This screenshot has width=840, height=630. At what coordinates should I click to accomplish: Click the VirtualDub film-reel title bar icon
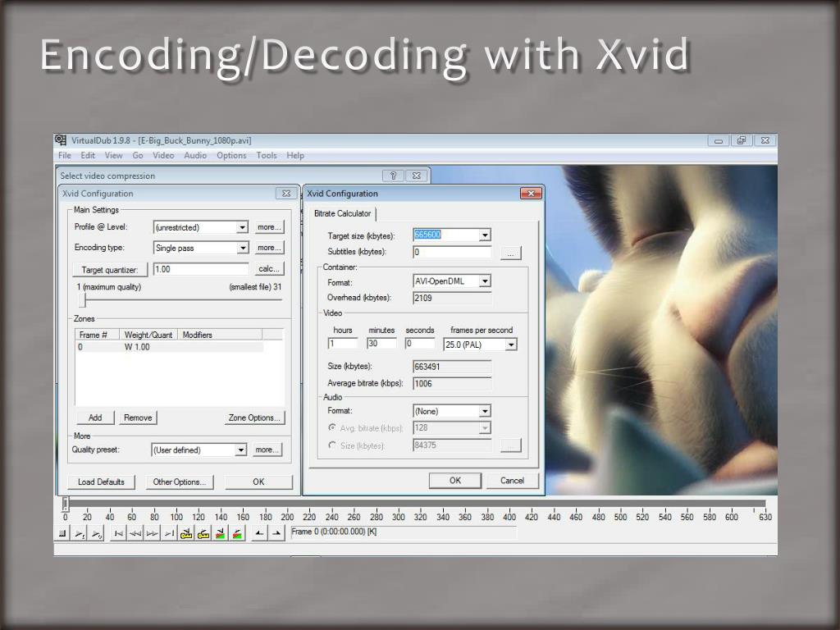[61, 140]
